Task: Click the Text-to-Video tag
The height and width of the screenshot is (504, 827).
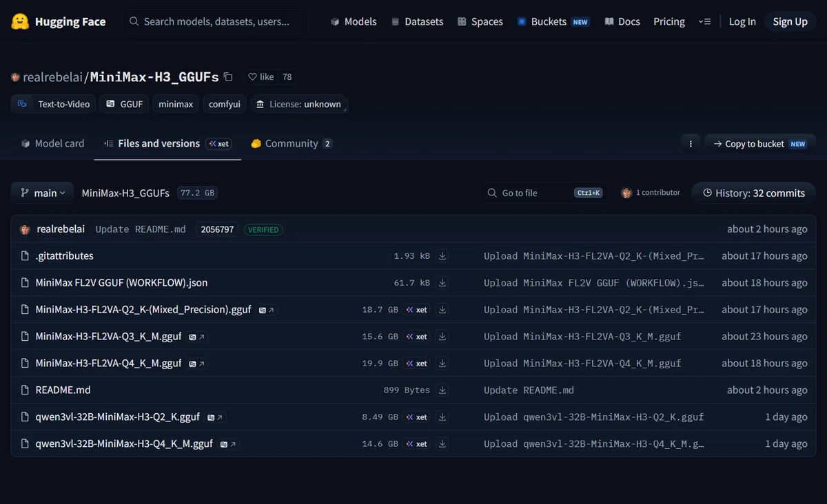Action: click(53, 104)
